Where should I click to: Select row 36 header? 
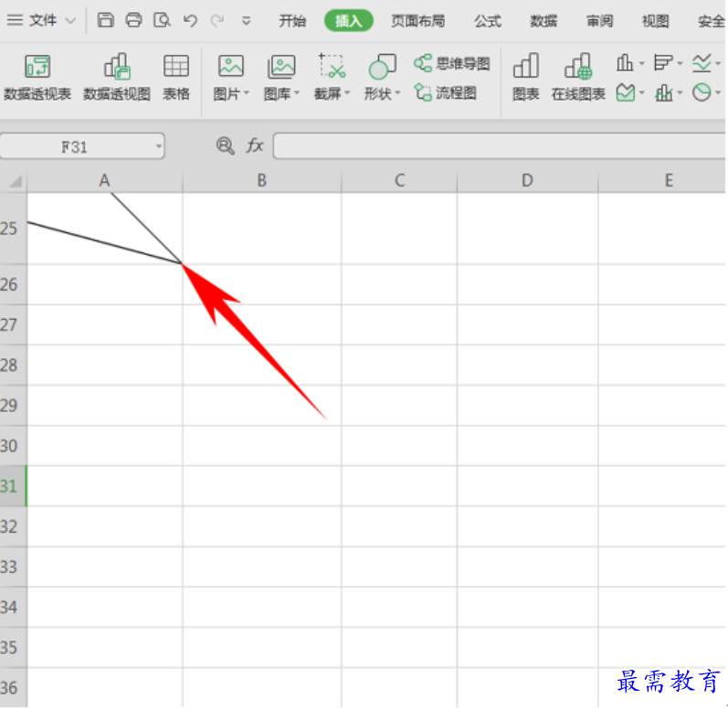[13, 688]
